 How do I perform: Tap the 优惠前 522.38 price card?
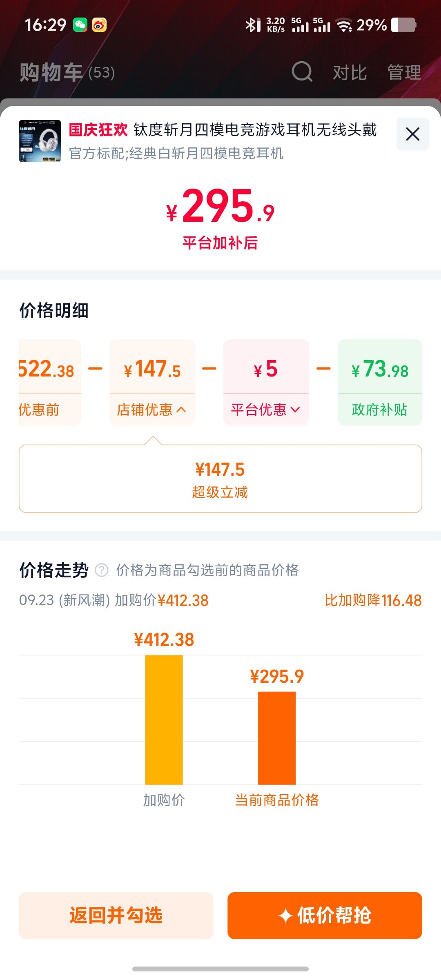click(50, 382)
